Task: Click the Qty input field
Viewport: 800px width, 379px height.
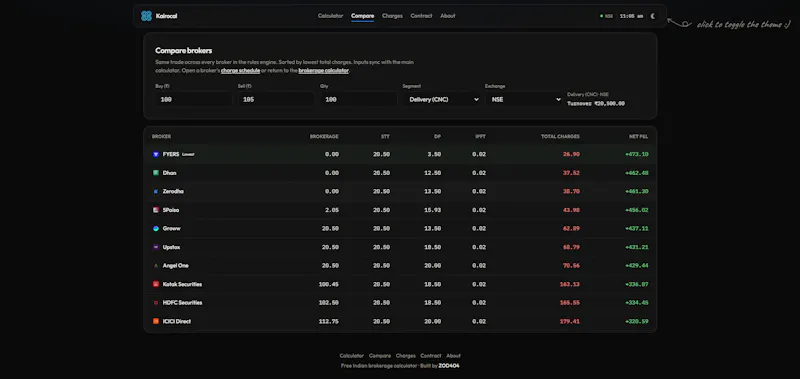Action: pyautogui.click(x=359, y=99)
